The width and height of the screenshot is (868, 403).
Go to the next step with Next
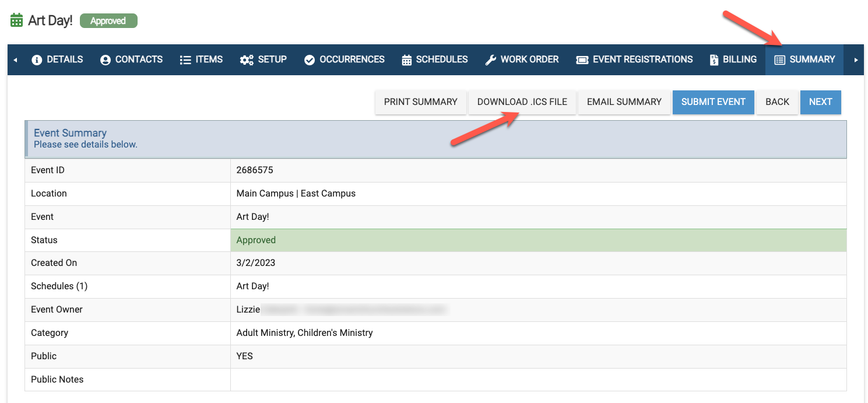point(820,102)
